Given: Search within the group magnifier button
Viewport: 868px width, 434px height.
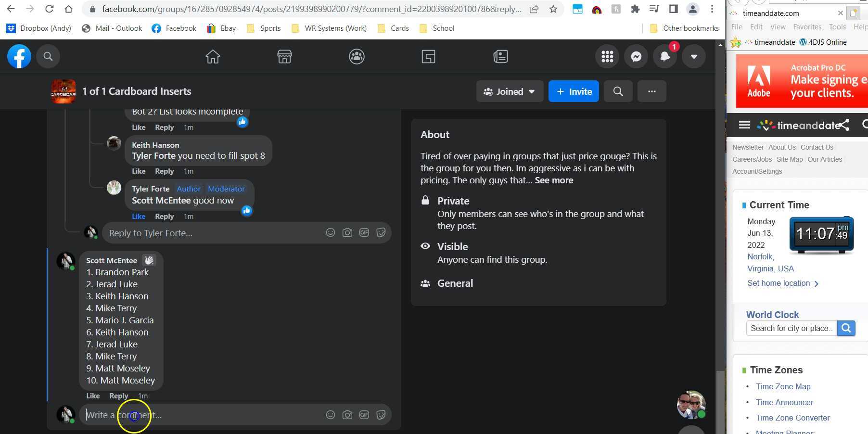Looking at the screenshot, I should (618, 91).
